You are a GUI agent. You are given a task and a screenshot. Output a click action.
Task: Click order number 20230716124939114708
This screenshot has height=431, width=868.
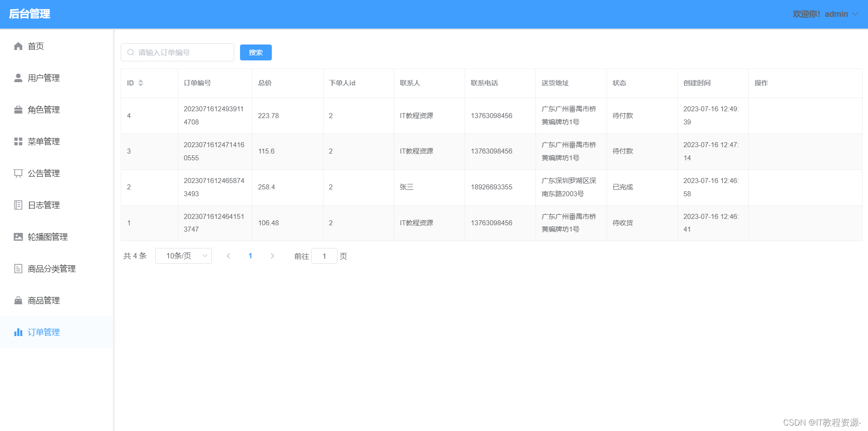click(214, 116)
